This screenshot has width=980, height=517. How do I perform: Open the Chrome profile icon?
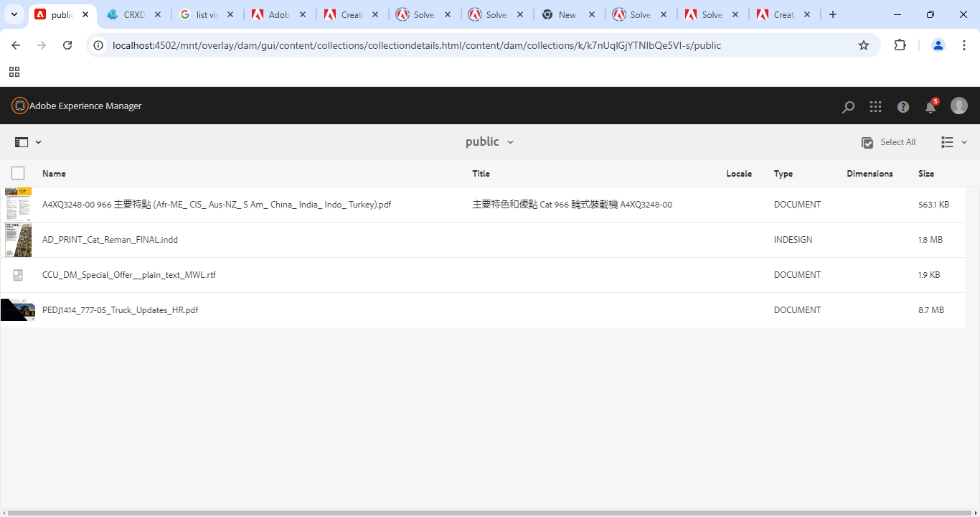pos(938,45)
